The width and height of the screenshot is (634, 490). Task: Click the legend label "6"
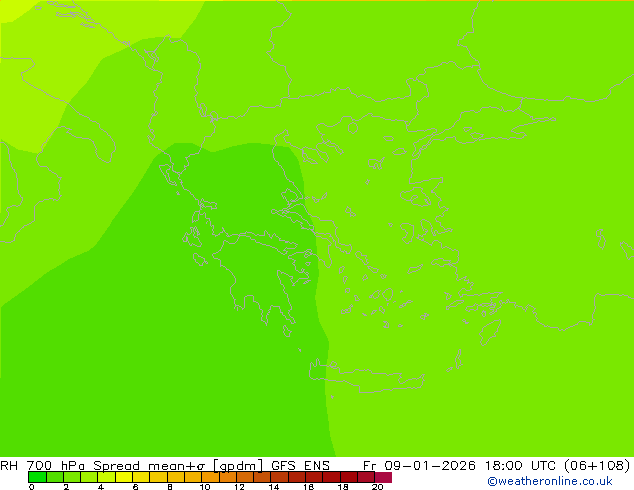pyautogui.click(x=135, y=487)
